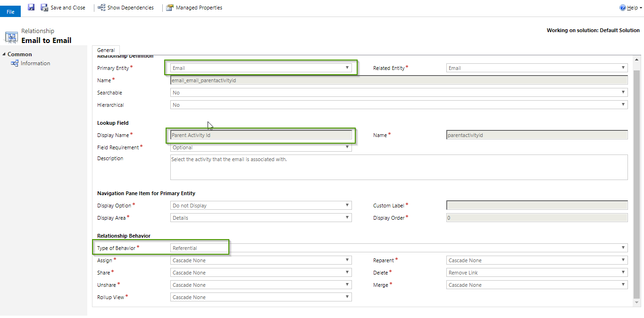Open the Share cascade dropdown

pos(261,273)
